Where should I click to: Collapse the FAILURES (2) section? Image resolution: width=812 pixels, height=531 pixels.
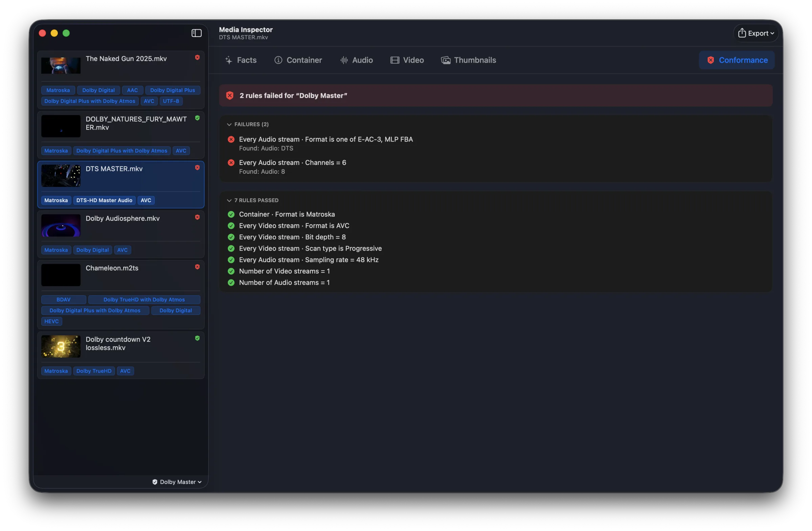[229, 124]
